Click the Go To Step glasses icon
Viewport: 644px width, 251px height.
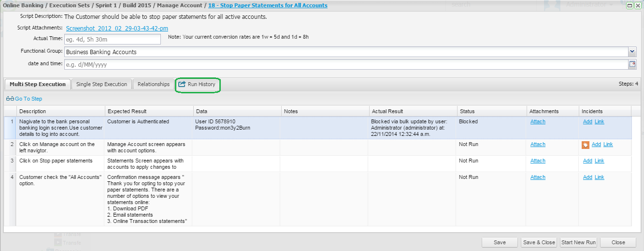[10, 99]
